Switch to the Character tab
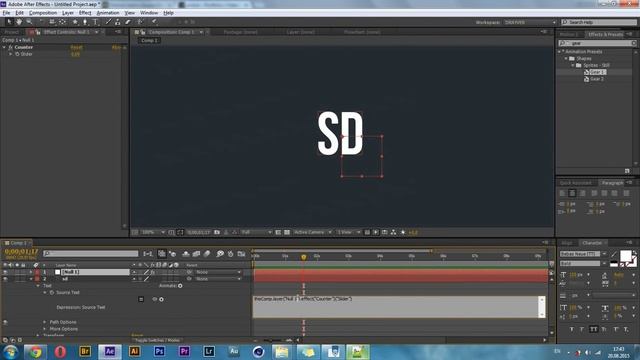This screenshot has width=640, height=360. [592, 243]
